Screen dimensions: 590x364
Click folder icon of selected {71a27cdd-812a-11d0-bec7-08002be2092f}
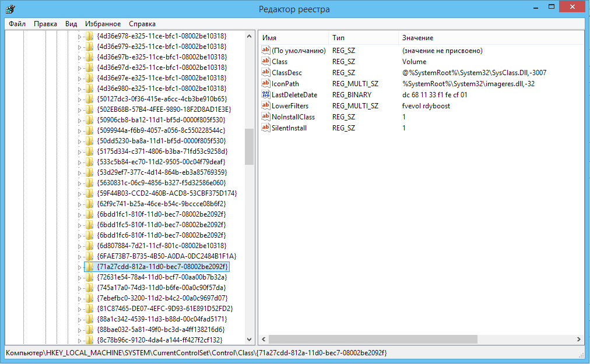(x=89, y=267)
